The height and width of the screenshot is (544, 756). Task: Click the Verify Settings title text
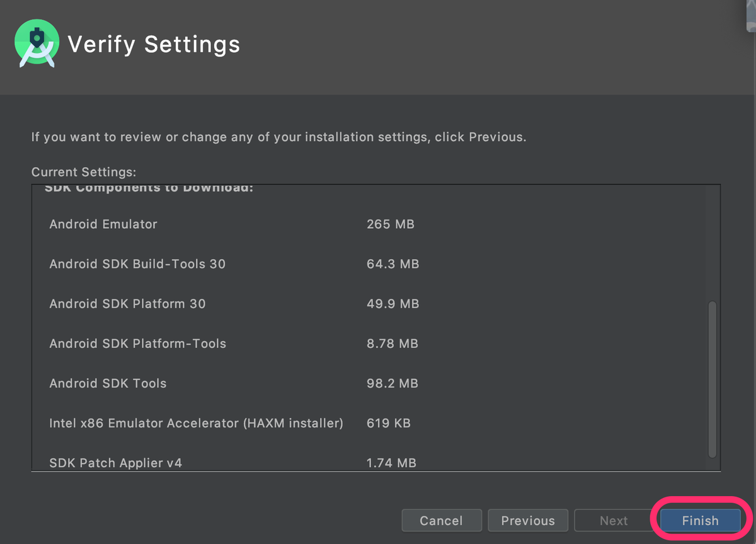[154, 45]
